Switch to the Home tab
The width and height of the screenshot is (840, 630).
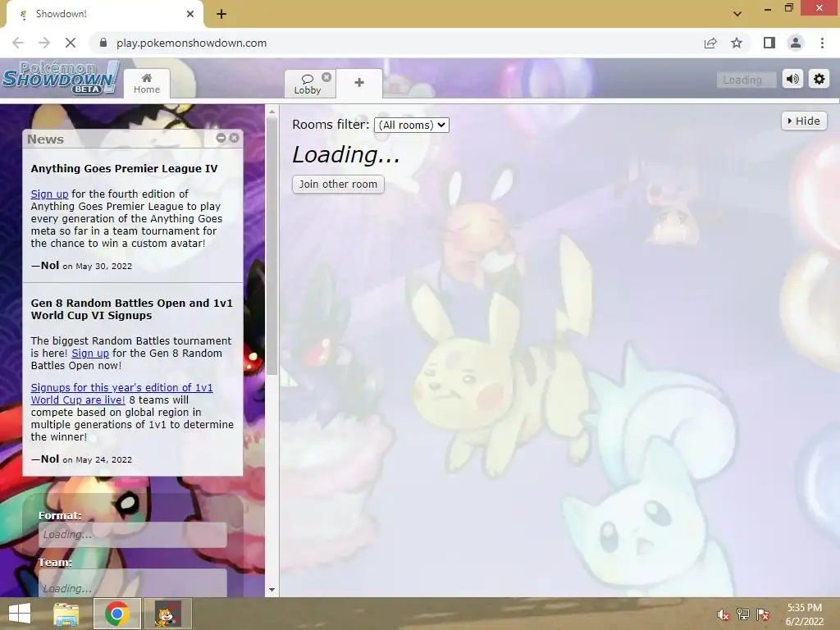tap(147, 84)
